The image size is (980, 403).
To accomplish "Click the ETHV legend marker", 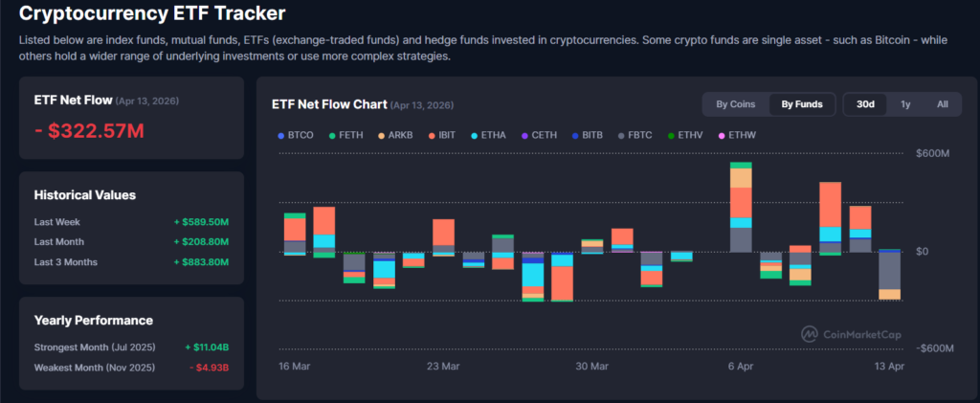I will pyautogui.click(x=671, y=136).
